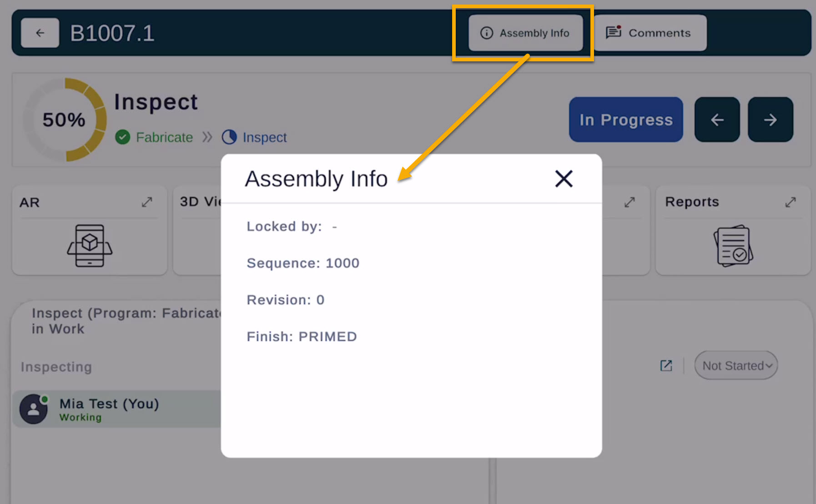Open the Reports checklist icon
Viewport: 816px width, 504px height.
[733, 245]
